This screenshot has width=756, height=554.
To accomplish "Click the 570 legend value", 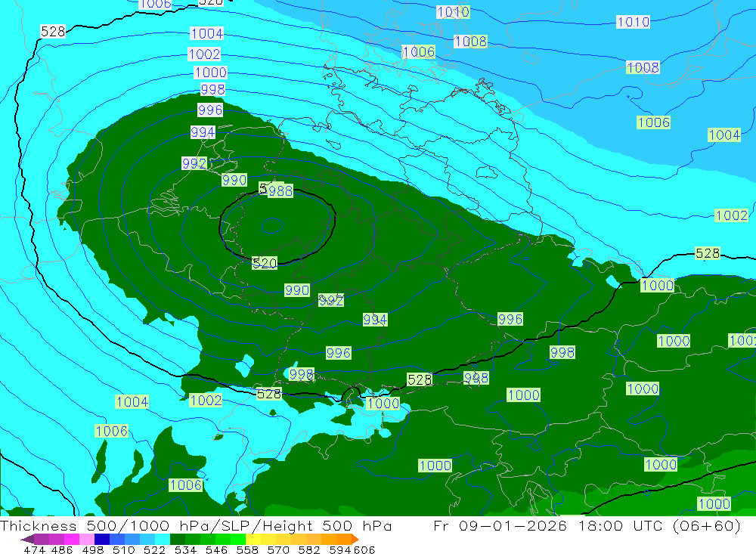I will (x=277, y=549).
